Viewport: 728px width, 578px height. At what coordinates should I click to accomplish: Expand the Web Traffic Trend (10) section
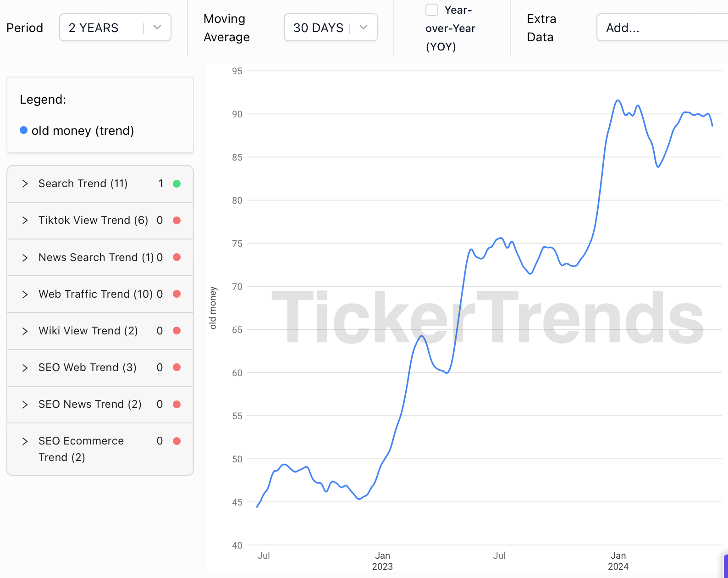25,294
